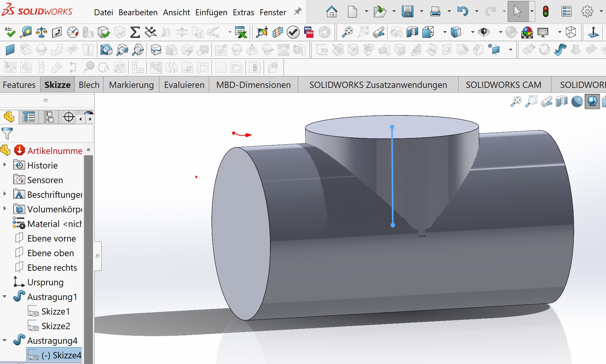Screen dimensions: 606x364
Task: Undo the last action
Action: pos(463,12)
